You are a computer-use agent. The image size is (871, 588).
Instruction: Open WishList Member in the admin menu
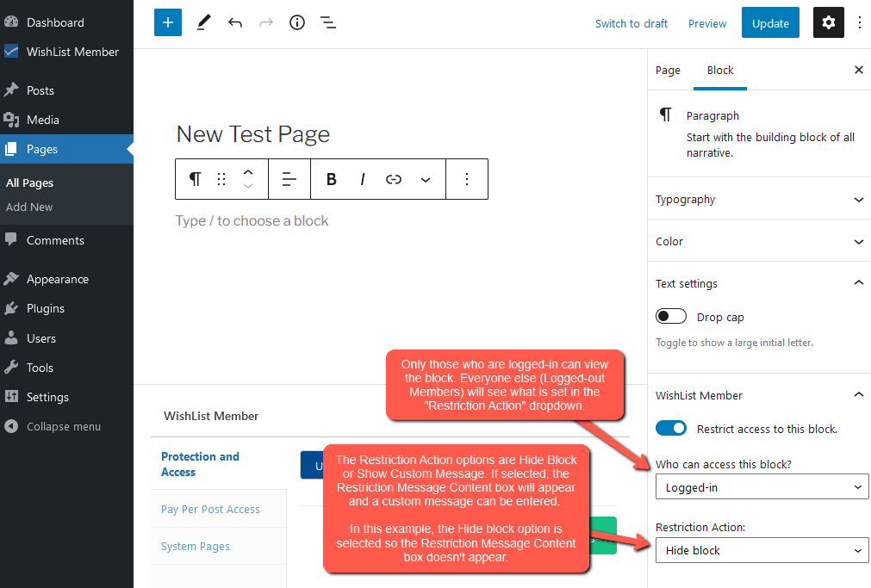tap(66, 52)
